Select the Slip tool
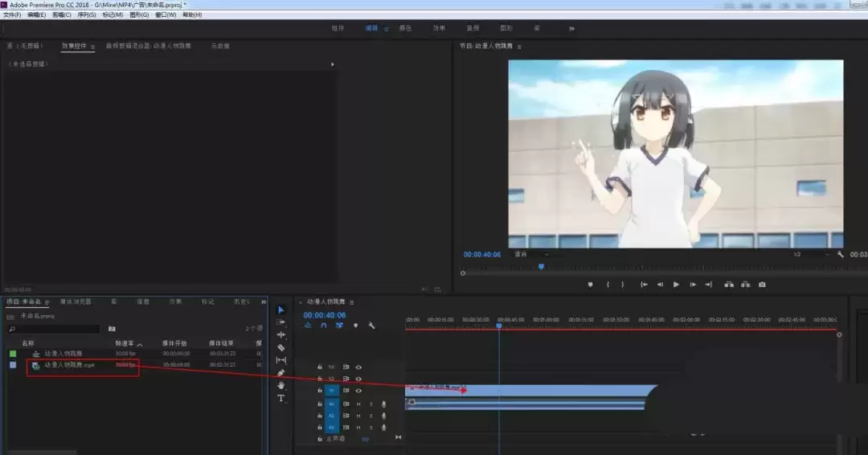The width and height of the screenshot is (868, 455). point(280,360)
